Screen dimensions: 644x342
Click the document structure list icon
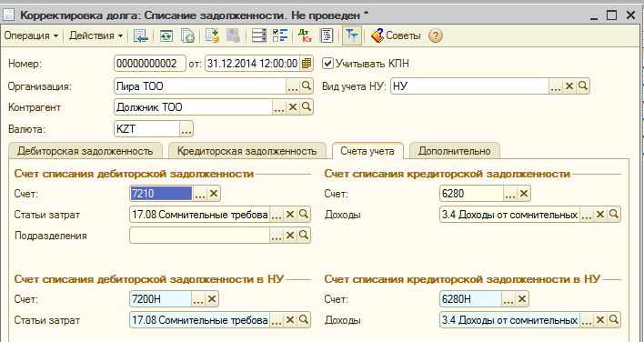coord(259,35)
